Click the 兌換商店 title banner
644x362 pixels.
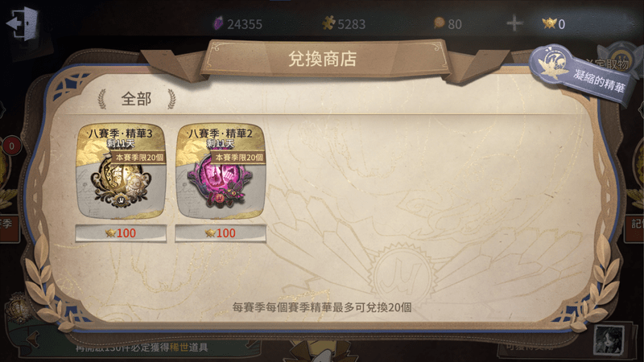[323, 59]
